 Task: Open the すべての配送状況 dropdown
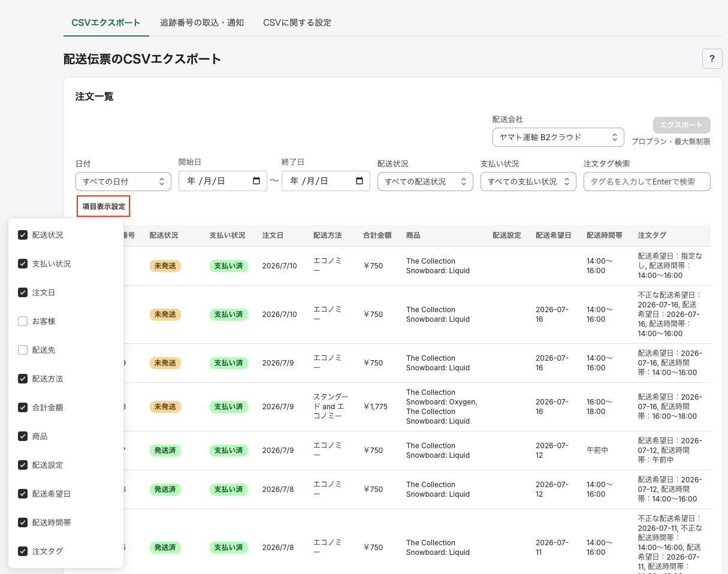(x=425, y=182)
